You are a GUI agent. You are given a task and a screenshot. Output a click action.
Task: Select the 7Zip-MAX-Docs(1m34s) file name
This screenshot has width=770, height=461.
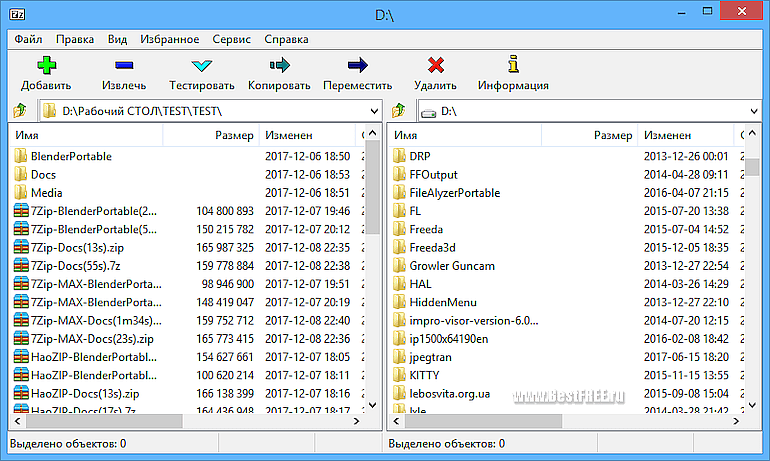point(96,321)
